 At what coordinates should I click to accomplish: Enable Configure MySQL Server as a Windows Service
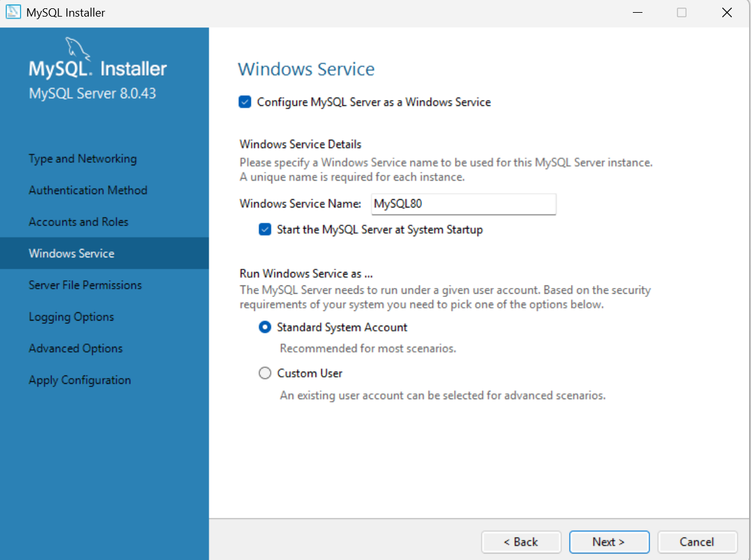[x=245, y=102]
